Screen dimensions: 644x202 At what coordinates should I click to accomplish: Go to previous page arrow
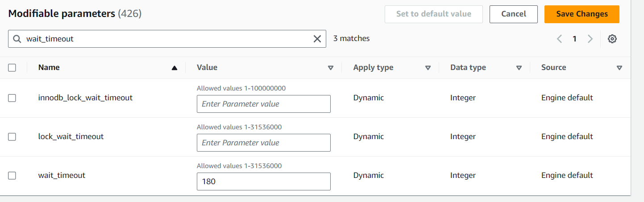pyautogui.click(x=559, y=39)
